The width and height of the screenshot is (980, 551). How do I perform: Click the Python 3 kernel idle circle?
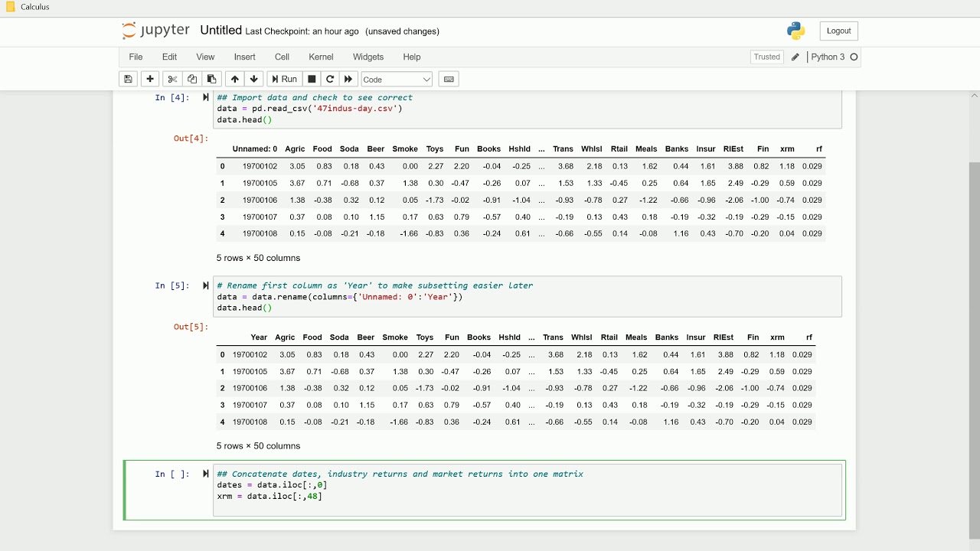tap(854, 57)
